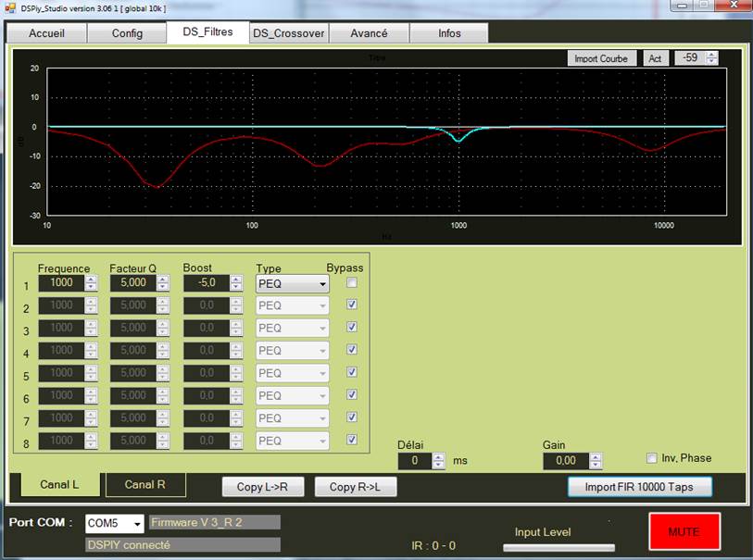This screenshot has height=560, width=753.
Task: Select the Canal L tab
Action: click(x=59, y=485)
